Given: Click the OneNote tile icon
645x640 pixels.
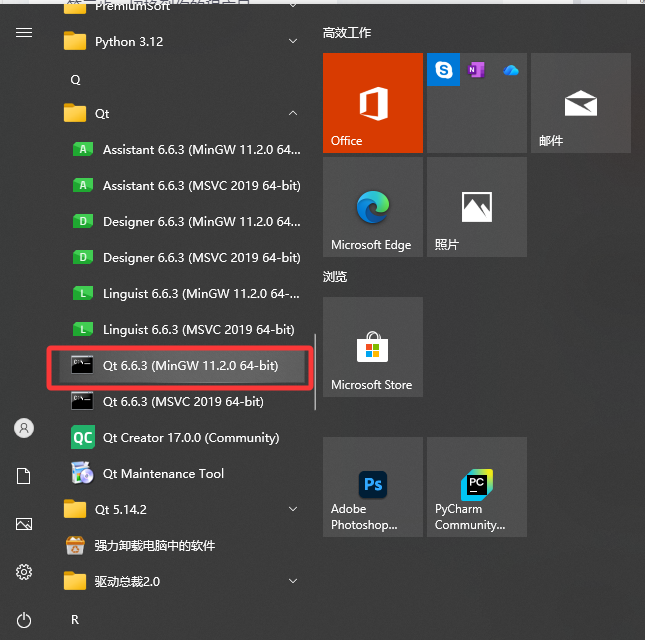Looking at the screenshot, I should 477,70.
